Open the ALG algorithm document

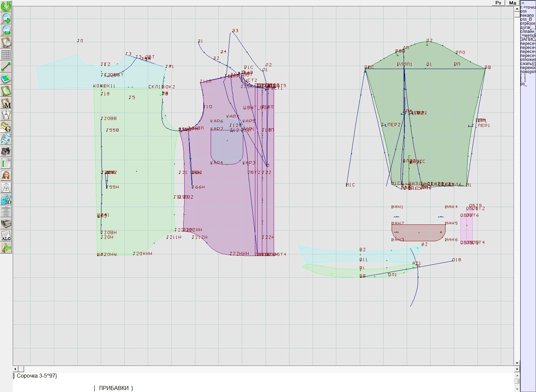6,236
